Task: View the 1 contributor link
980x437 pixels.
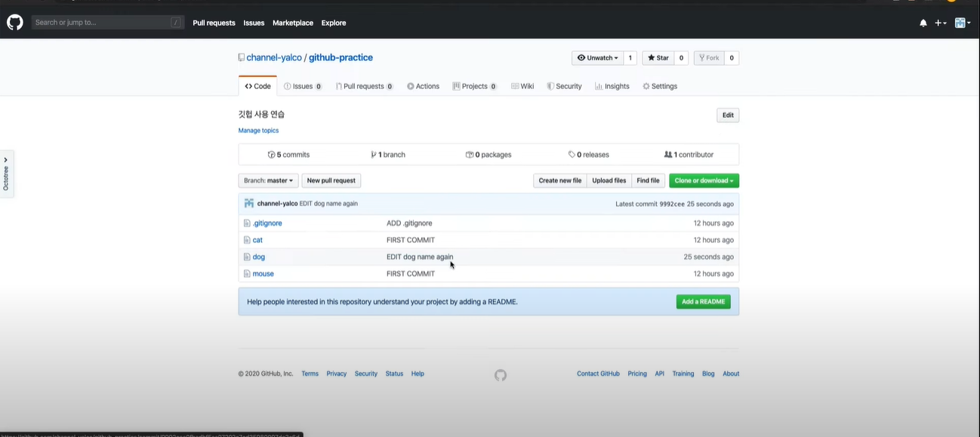Action: 689,155
